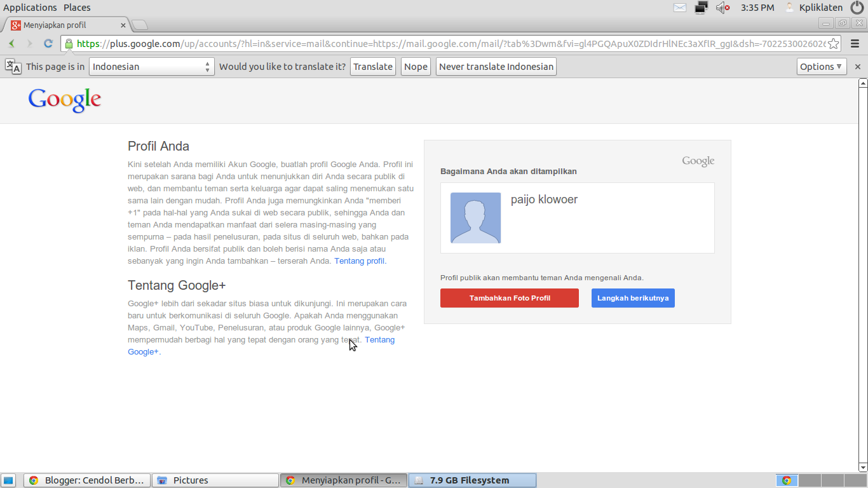
Task: Close the Menyiapkan profil tab
Action: (123, 25)
